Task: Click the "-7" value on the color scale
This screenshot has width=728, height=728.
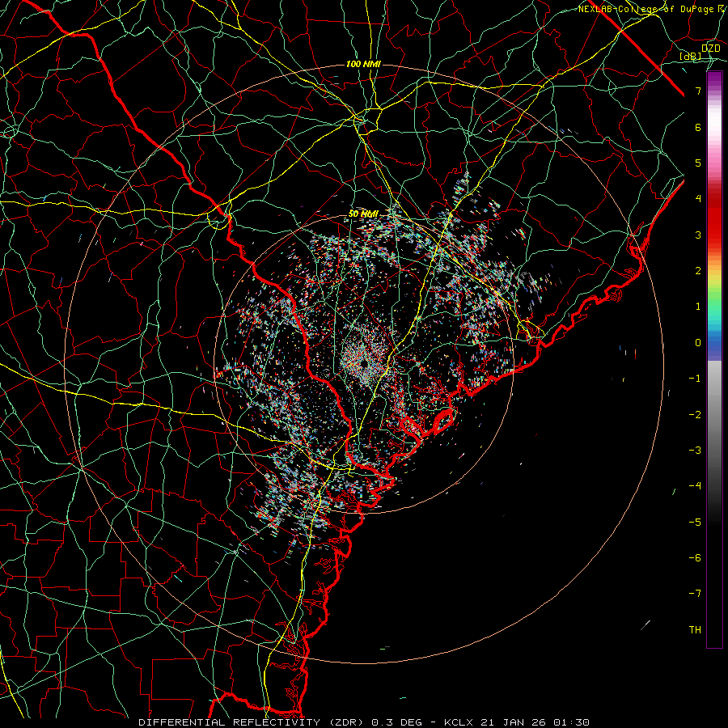Action: point(695,595)
